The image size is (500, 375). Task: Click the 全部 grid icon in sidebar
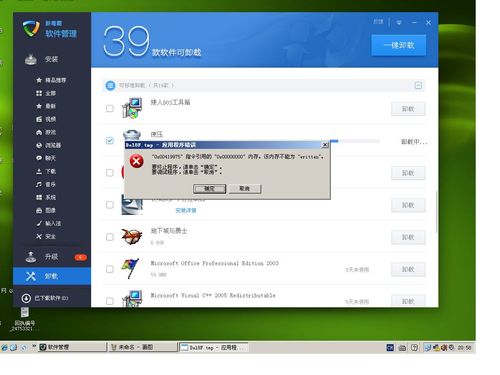coord(39,93)
